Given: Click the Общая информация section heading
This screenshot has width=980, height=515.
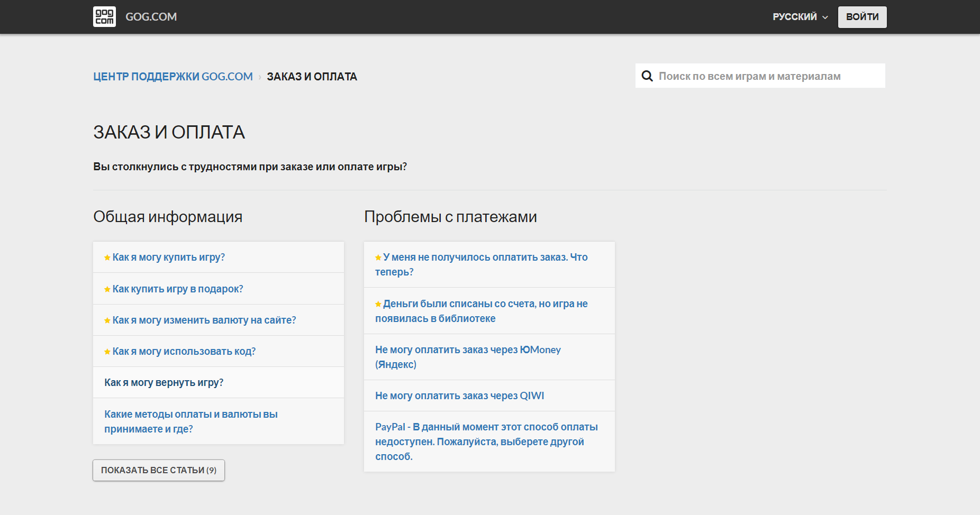Looking at the screenshot, I should click(x=168, y=217).
